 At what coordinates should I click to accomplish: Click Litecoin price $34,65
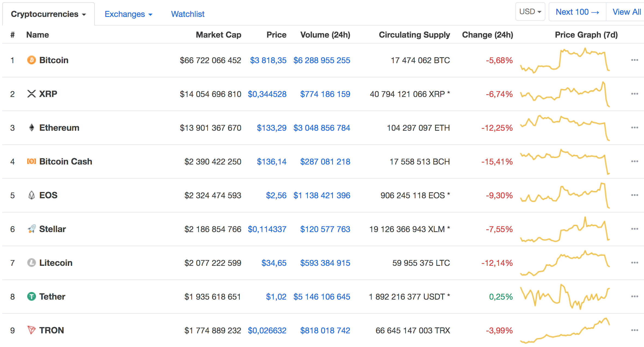[x=274, y=263]
